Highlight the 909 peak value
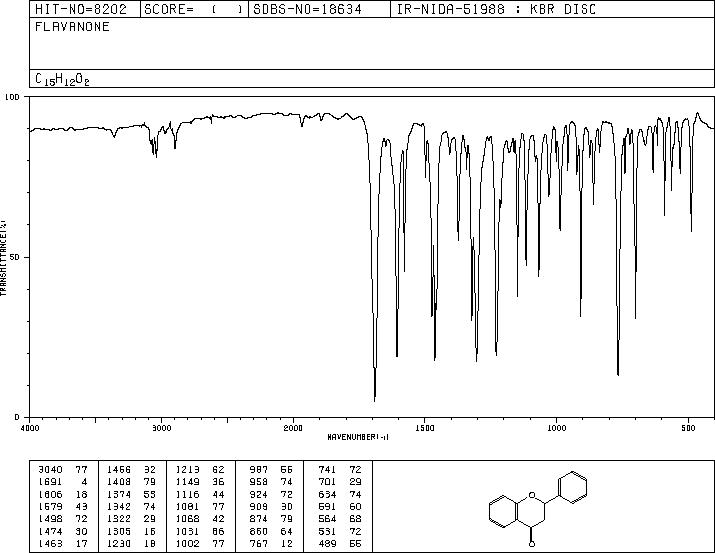 coord(259,506)
